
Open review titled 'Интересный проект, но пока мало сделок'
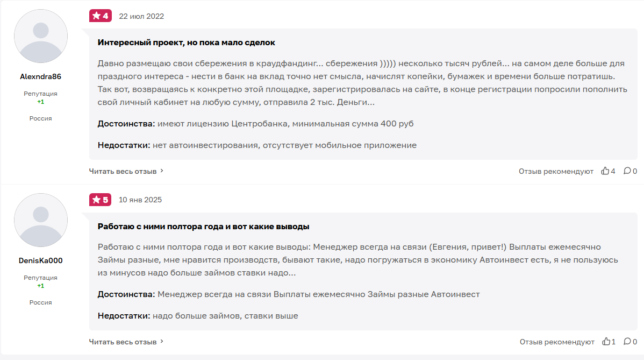pos(187,43)
